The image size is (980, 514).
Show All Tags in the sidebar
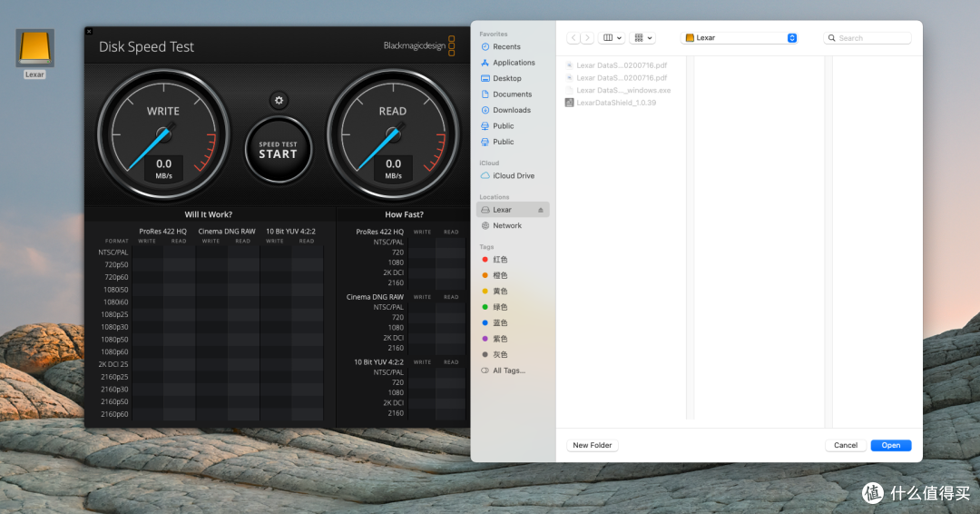pos(509,371)
